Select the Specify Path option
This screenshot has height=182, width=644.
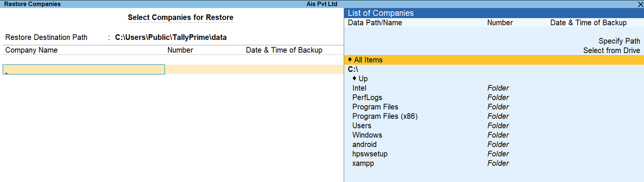pos(619,41)
